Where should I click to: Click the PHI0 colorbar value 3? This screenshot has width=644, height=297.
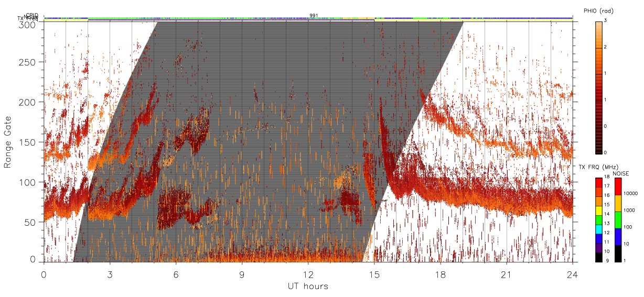point(605,21)
